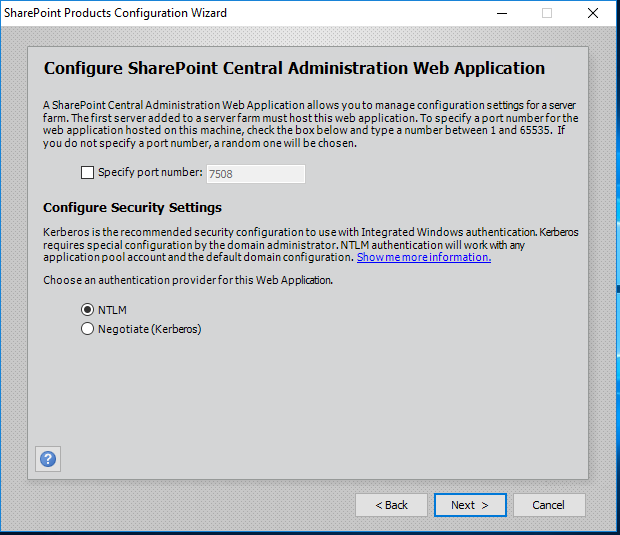Minimize the SharePoint wizard window
Screen dimensions: 620x535
pos(502,13)
